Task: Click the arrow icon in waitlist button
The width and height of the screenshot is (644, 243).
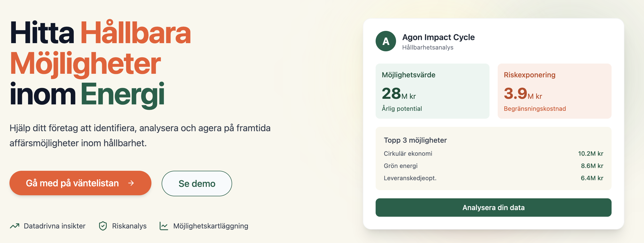Action: tap(131, 183)
